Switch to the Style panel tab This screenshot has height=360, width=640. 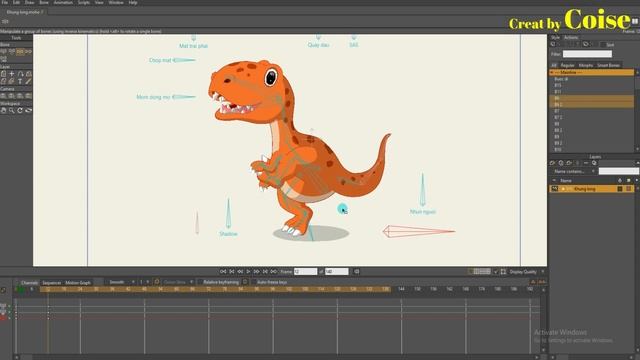tap(556, 38)
